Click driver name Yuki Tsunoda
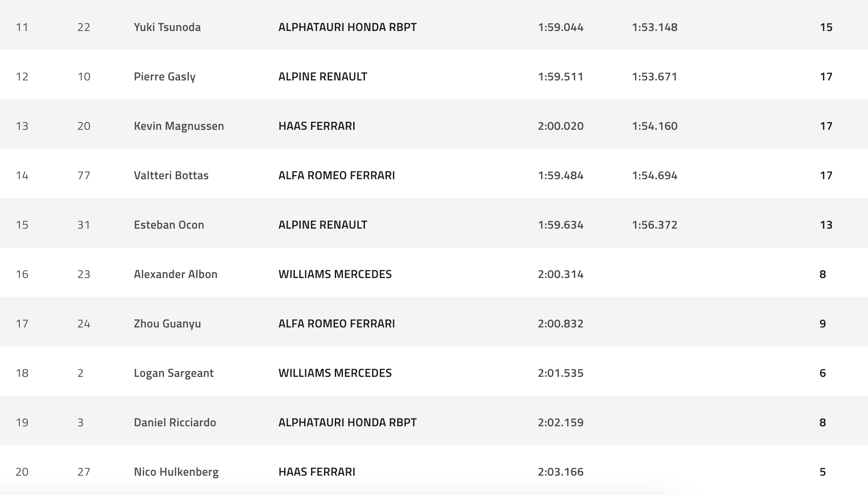The height and width of the screenshot is (495, 868). (x=167, y=27)
